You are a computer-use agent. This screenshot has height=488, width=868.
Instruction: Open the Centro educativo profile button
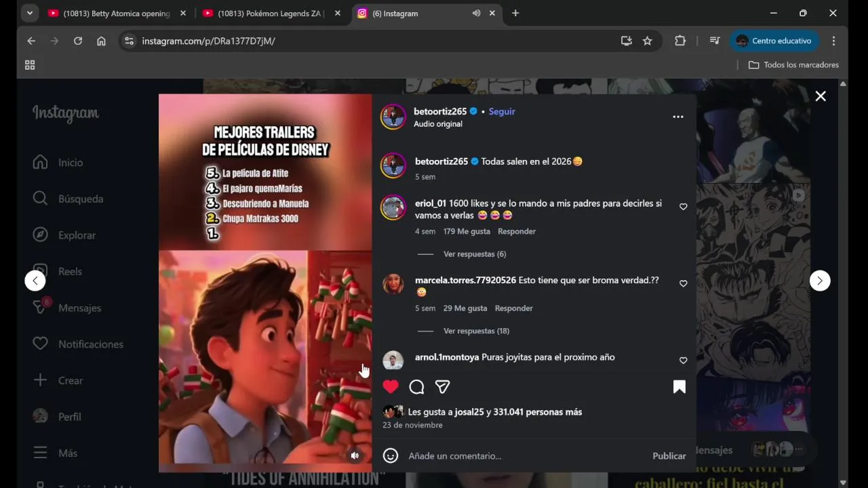(x=774, y=41)
